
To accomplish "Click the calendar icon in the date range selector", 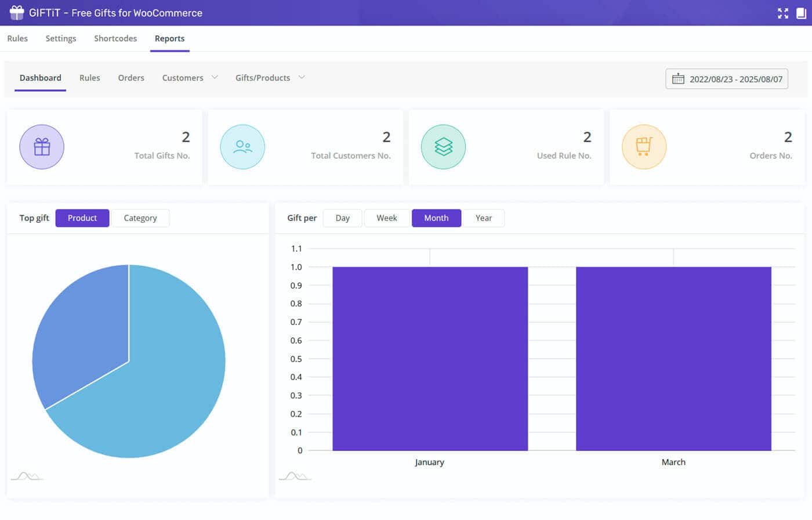I will (x=679, y=78).
